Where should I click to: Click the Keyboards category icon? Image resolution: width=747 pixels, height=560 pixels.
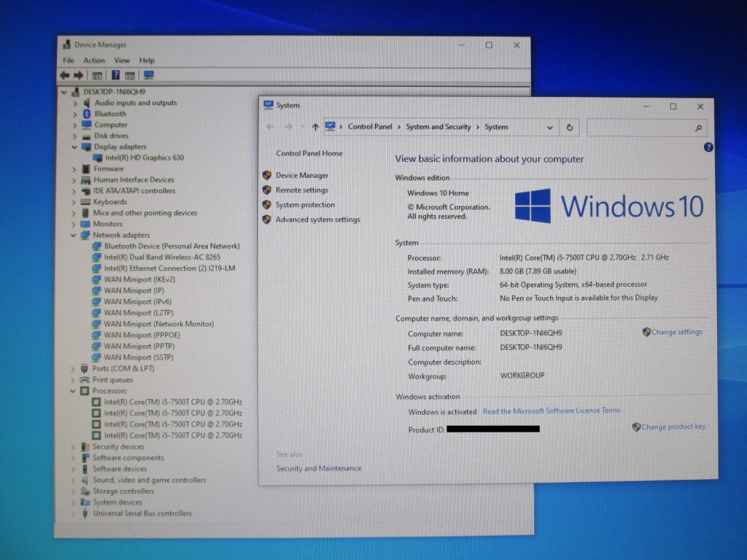pyautogui.click(x=86, y=202)
